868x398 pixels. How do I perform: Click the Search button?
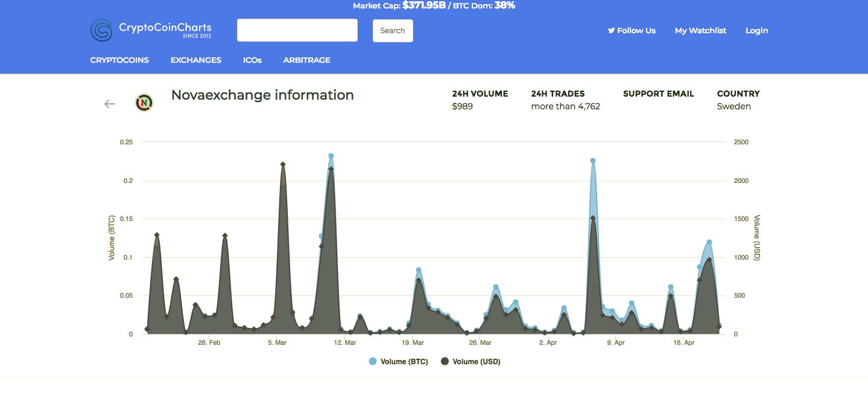click(x=393, y=31)
